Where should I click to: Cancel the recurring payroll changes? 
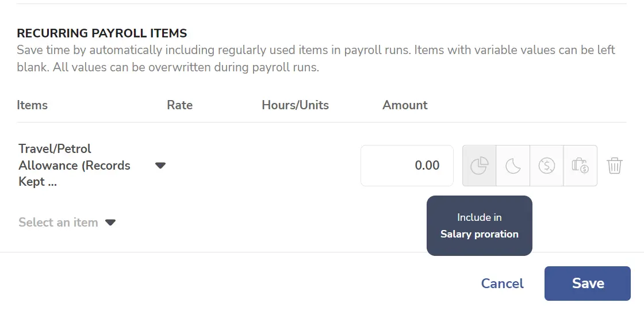pos(503,284)
